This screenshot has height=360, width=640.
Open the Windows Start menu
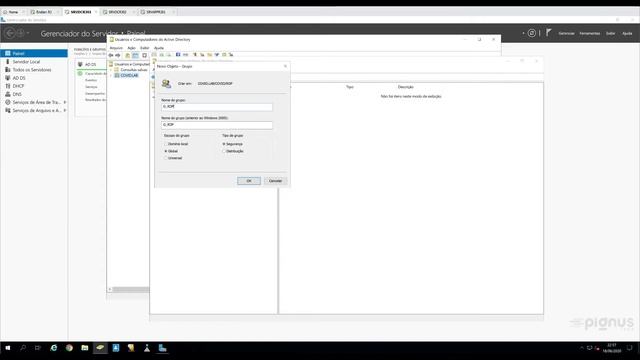pos(7,348)
